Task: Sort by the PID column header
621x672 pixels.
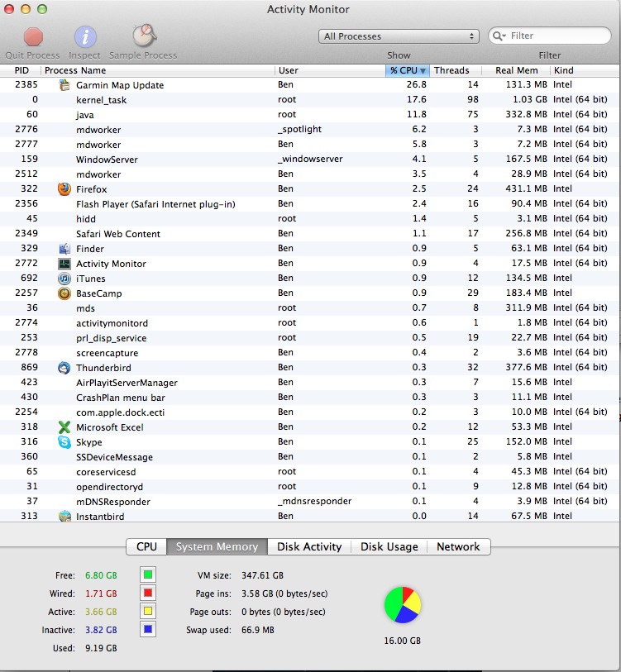Action: [x=21, y=70]
